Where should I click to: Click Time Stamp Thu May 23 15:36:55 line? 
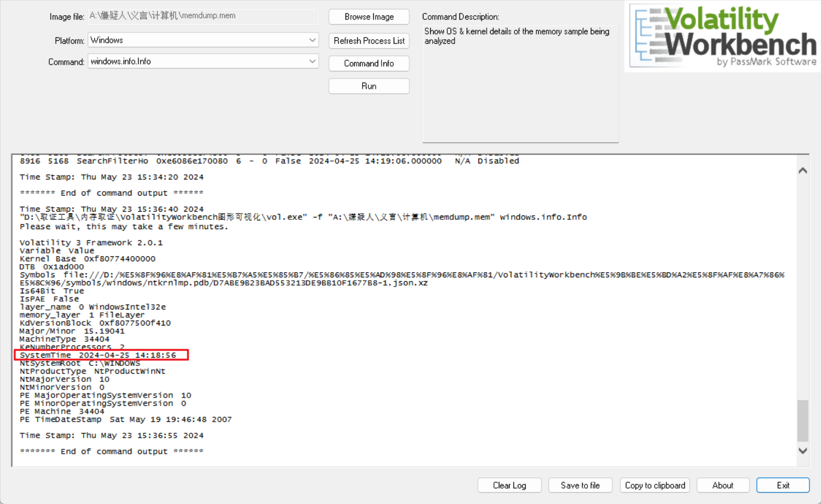coord(111,435)
